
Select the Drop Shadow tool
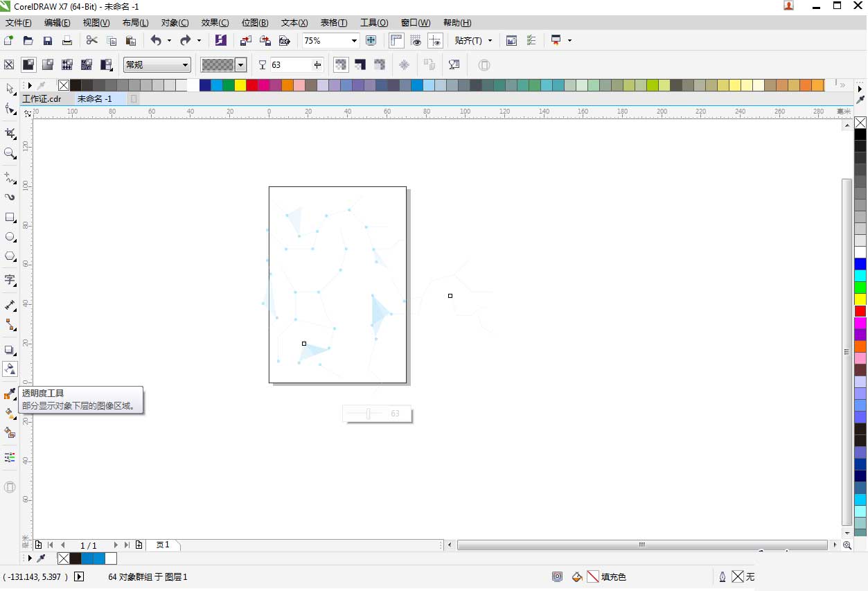[10, 350]
